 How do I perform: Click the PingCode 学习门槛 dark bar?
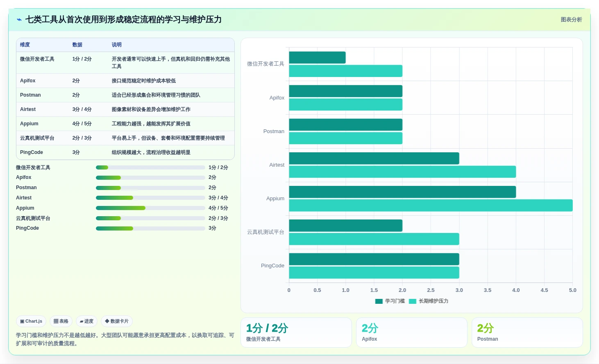pos(374,259)
